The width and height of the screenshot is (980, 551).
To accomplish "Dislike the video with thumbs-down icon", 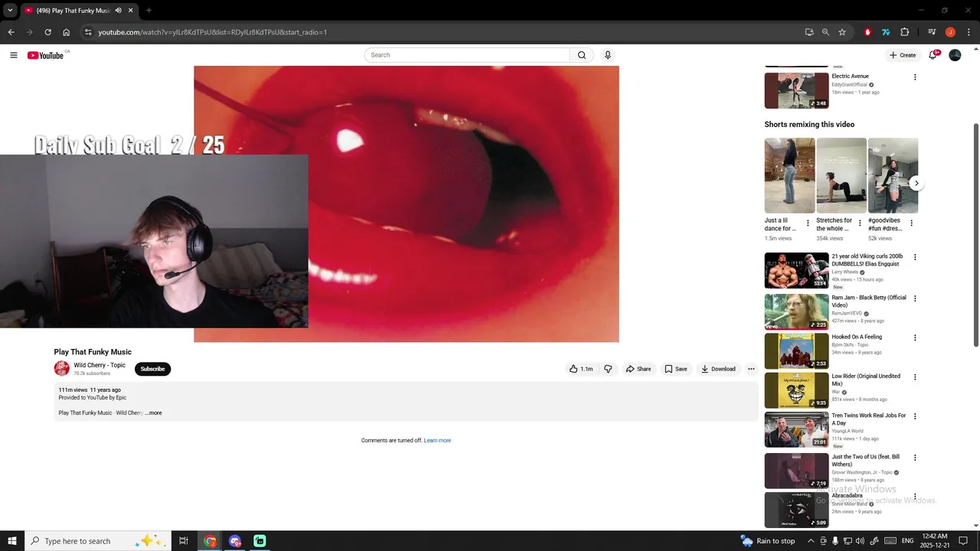I will click(608, 369).
